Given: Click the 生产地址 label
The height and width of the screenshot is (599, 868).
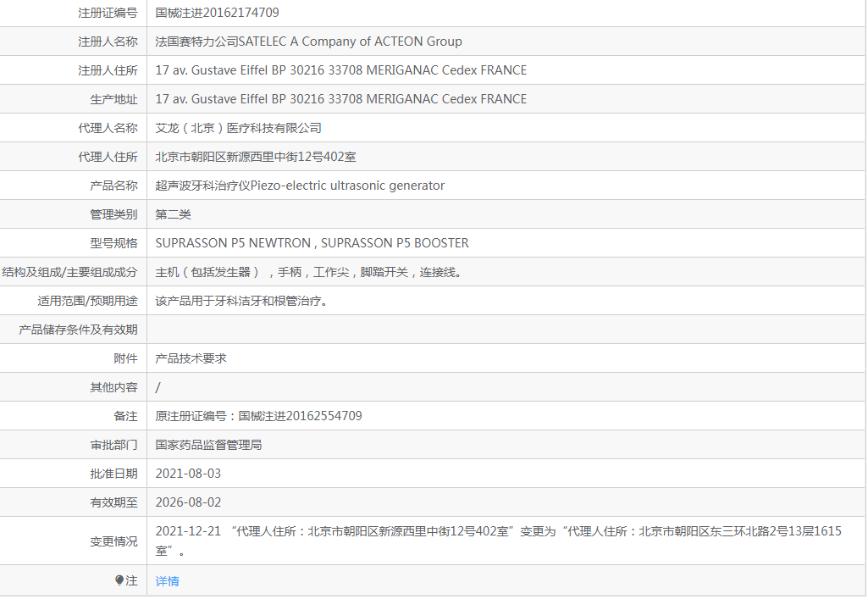Looking at the screenshot, I should tap(113, 99).
